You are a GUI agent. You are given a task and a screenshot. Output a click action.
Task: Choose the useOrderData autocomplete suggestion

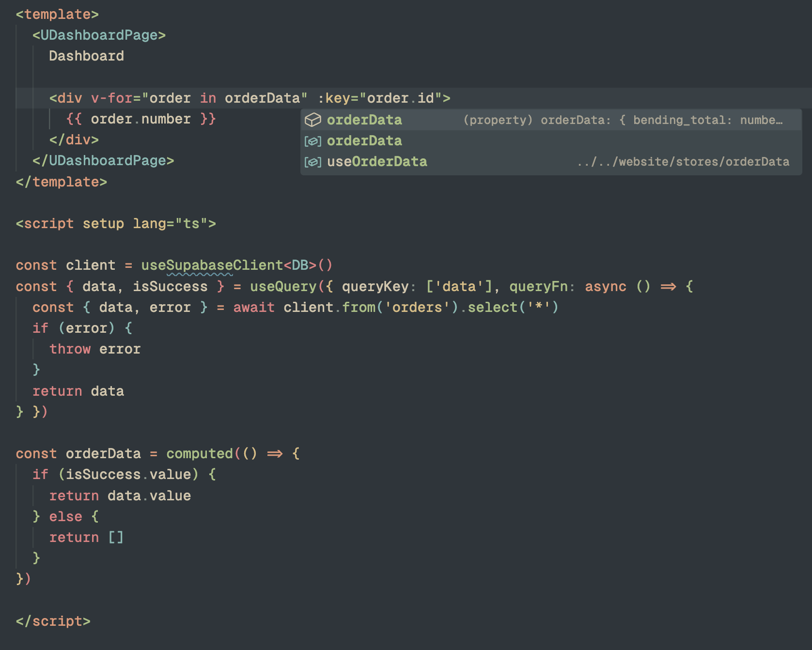(551, 162)
